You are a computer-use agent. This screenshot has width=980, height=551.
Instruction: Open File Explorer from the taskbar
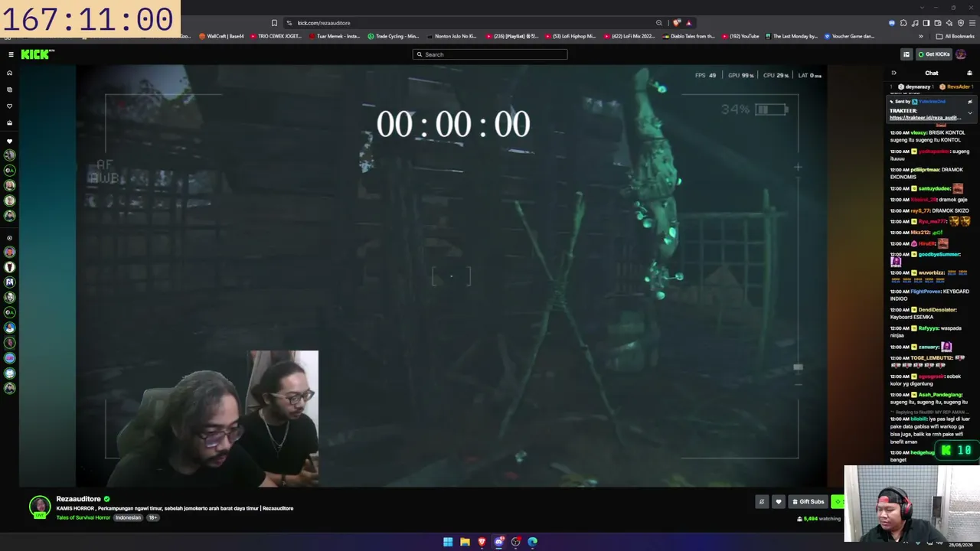coord(465,542)
